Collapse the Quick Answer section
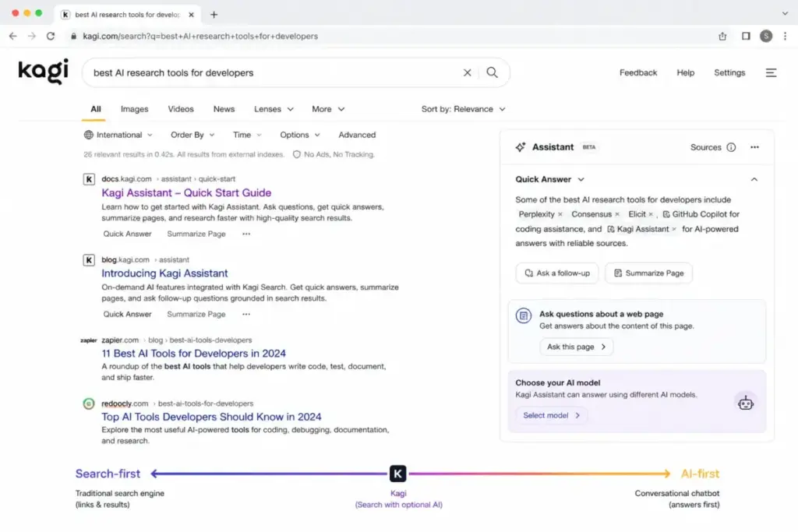Screen dimensions: 798x532 click(x=754, y=179)
